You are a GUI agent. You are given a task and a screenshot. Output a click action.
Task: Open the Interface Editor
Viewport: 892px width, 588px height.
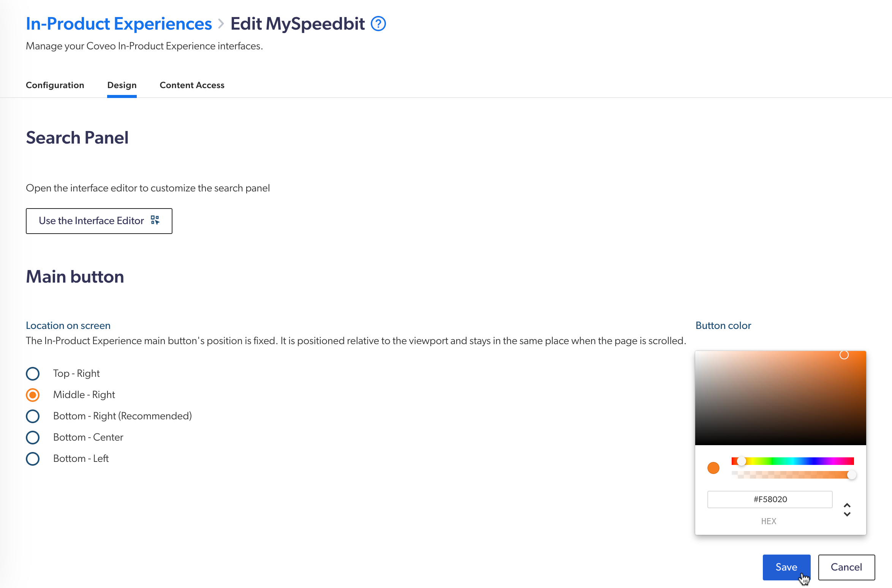coord(99,220)
